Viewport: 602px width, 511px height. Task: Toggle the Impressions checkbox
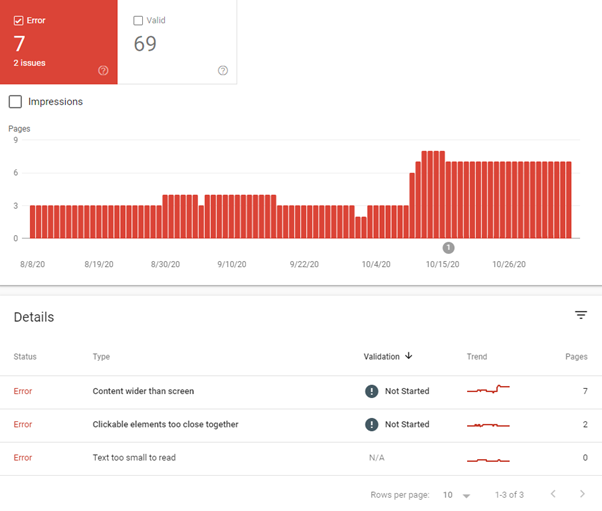coord(15,102)
